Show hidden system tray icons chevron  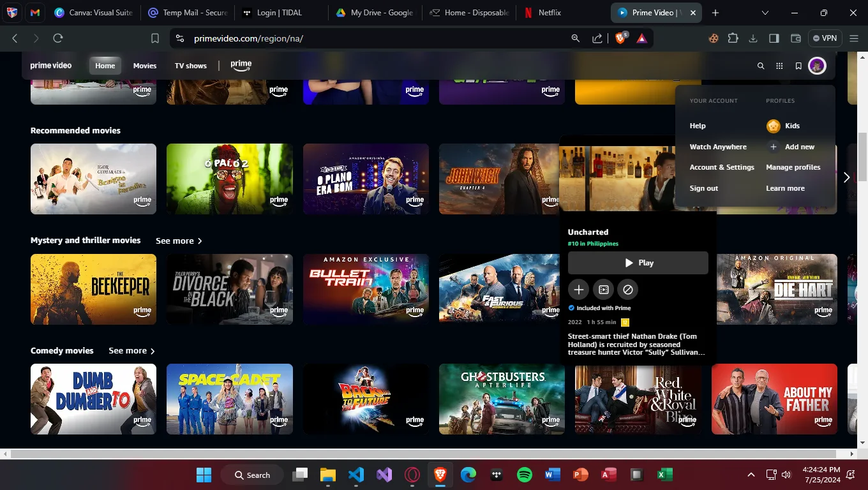751,475
